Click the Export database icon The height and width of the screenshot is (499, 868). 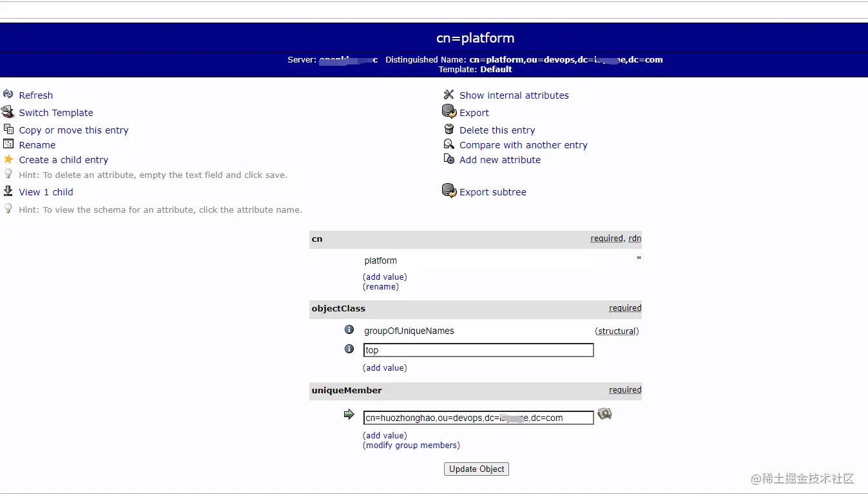coord(449,112)
